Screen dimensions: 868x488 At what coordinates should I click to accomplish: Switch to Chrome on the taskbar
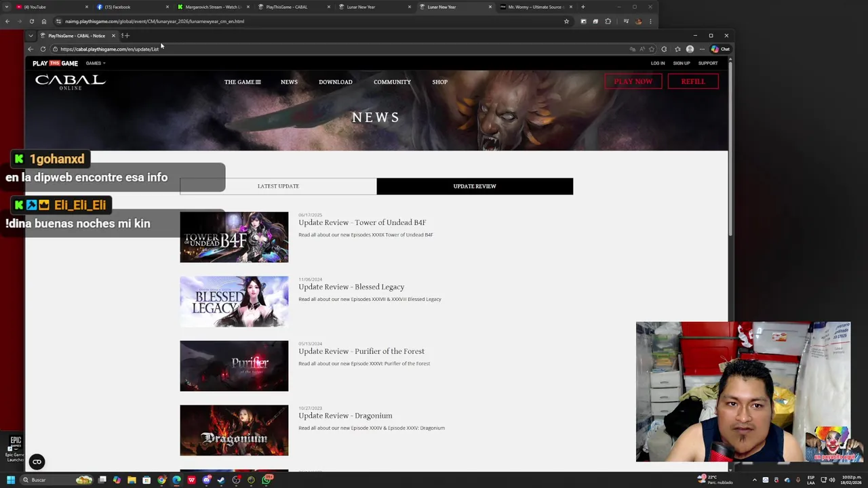click(161, 480)
